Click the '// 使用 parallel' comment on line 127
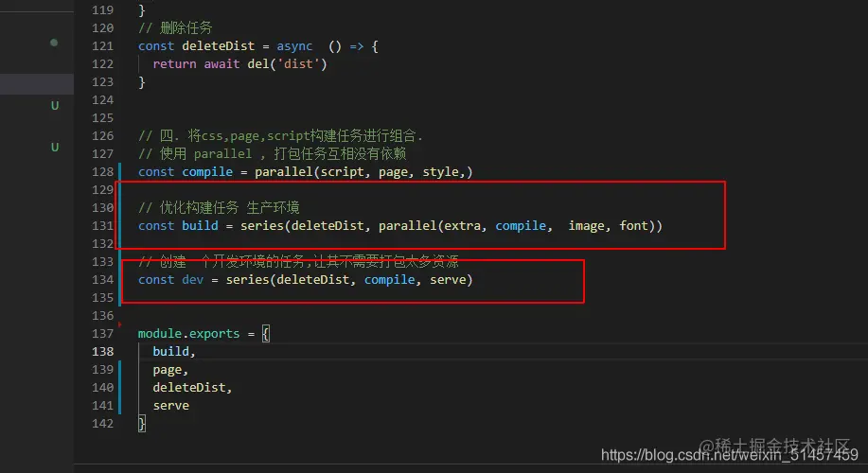 [273, 154]
